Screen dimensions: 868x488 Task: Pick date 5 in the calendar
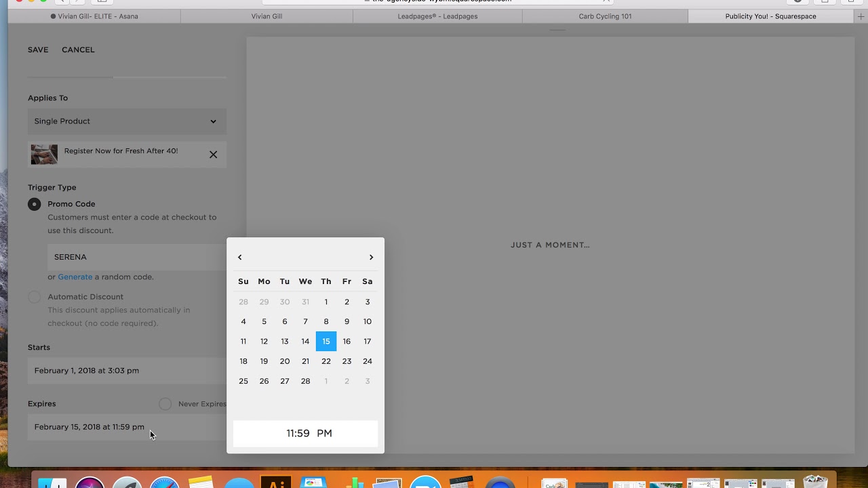pos(264,321)
